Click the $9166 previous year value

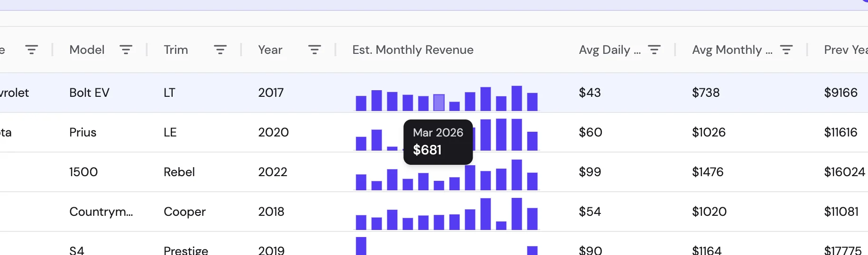click(x=841, y=93)
